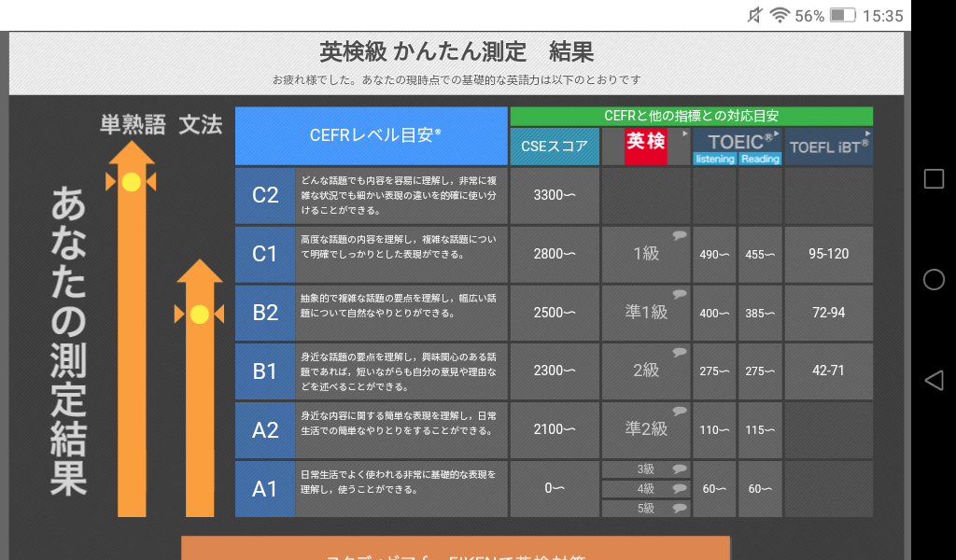Tap the C2 level label cell
This screenshot has height=560, width=956.
265,195
